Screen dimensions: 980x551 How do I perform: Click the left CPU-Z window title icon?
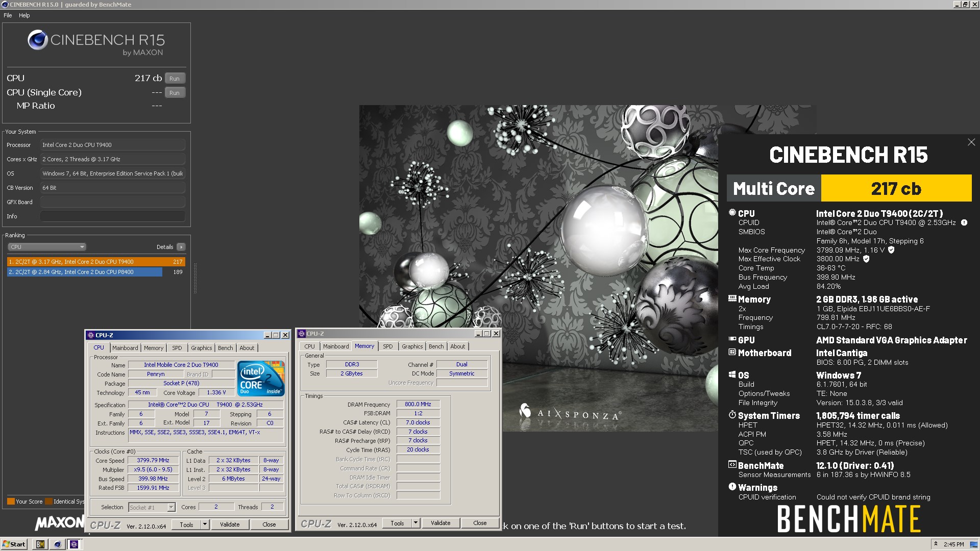91,335
